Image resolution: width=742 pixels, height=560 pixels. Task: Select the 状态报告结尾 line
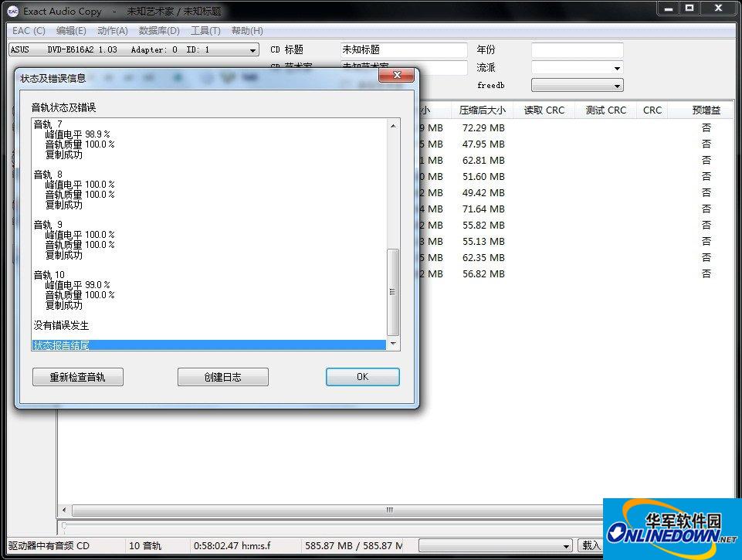[208, 345]
